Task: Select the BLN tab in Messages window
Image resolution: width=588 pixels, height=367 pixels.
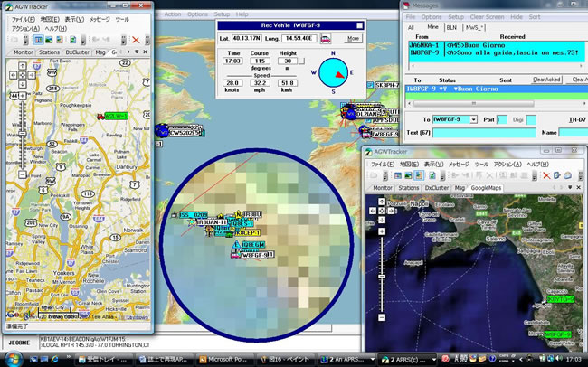Action: (x=451, y=27)
